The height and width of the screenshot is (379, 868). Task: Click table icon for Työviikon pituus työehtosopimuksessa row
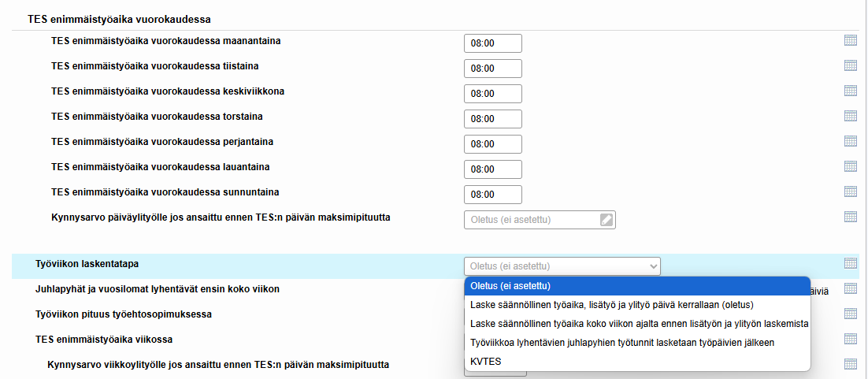pyautogui.click(x=851, y=314)
